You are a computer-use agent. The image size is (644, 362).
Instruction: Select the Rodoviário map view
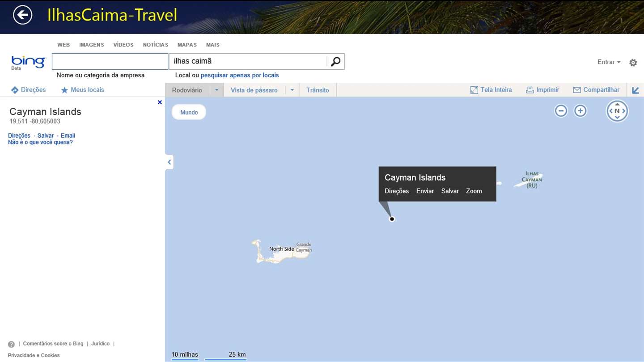(x=187, y=90)
